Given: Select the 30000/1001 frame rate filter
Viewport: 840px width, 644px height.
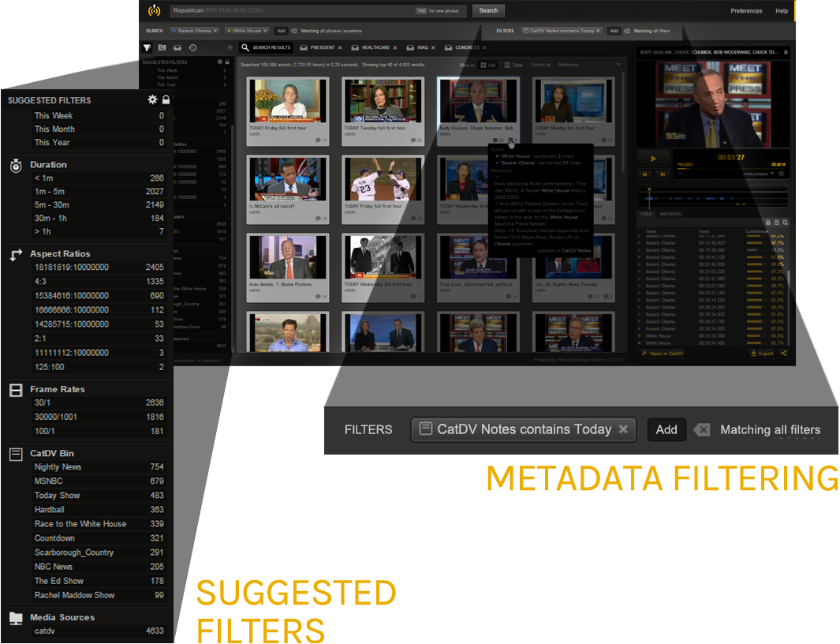Looking at the screenshot, I should coord(99,417).
